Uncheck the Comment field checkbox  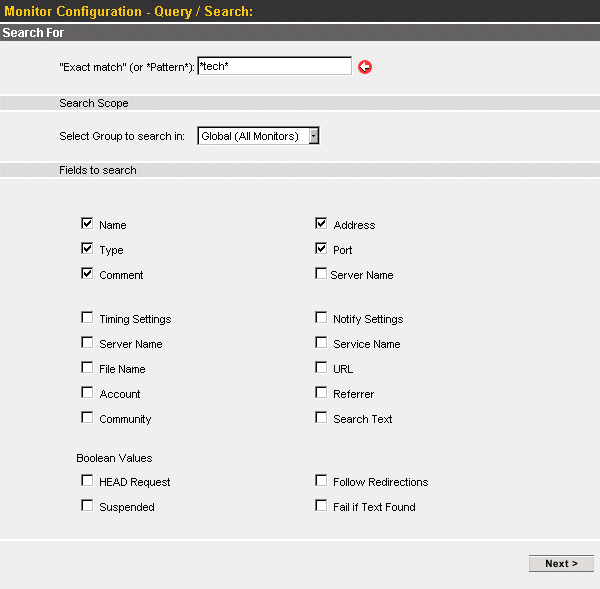87,273
